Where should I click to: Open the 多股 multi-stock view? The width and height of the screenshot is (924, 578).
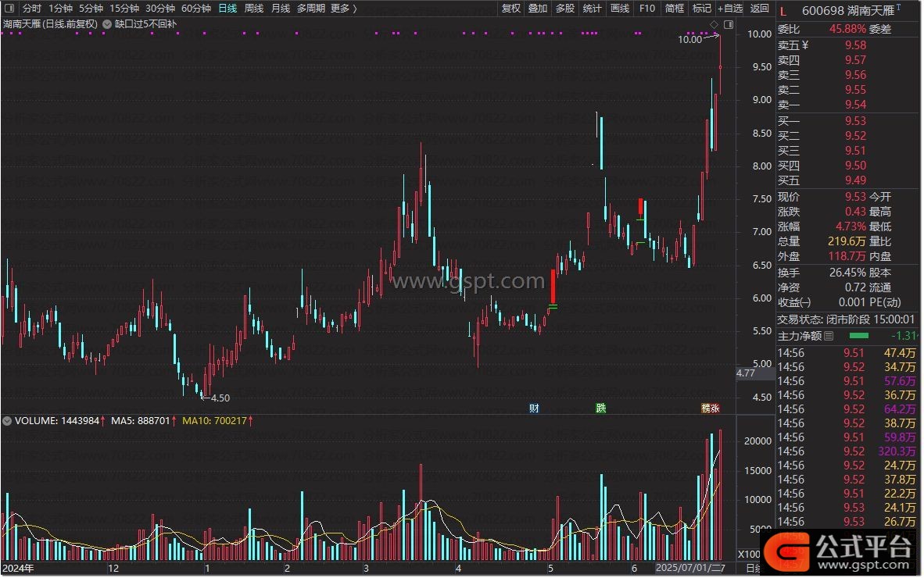point(565,9)
